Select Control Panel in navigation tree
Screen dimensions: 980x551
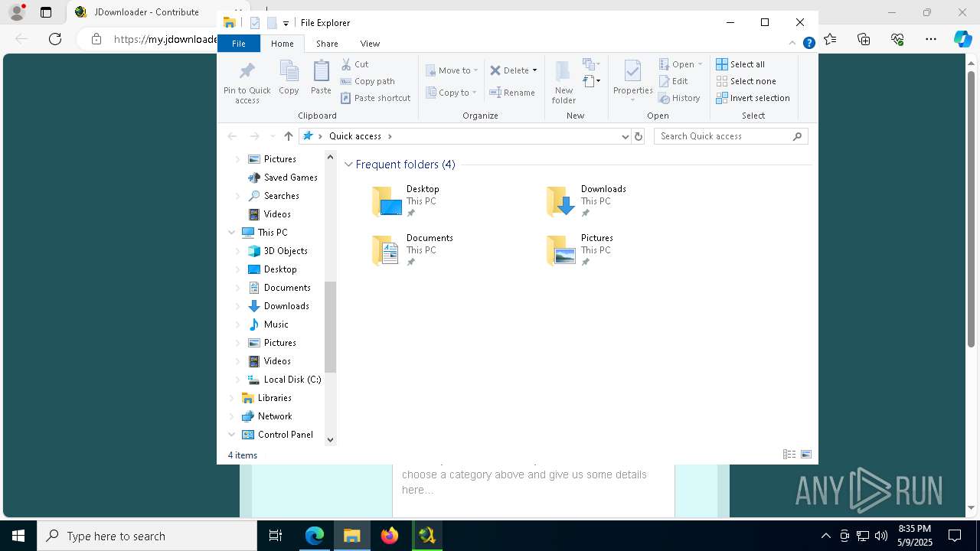[285, 435]
